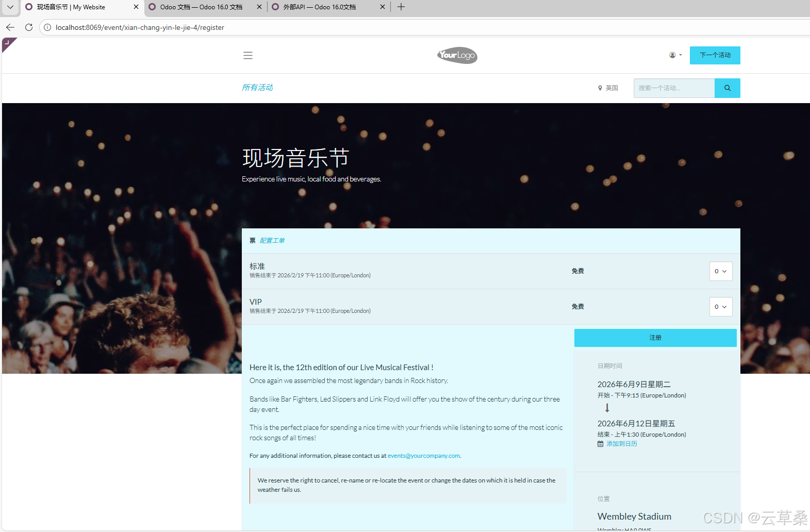This screenshot has width=810, height=532.
Task: Expand quantity dropdown for 标准 ticket
Action: [x=721, y=271]
